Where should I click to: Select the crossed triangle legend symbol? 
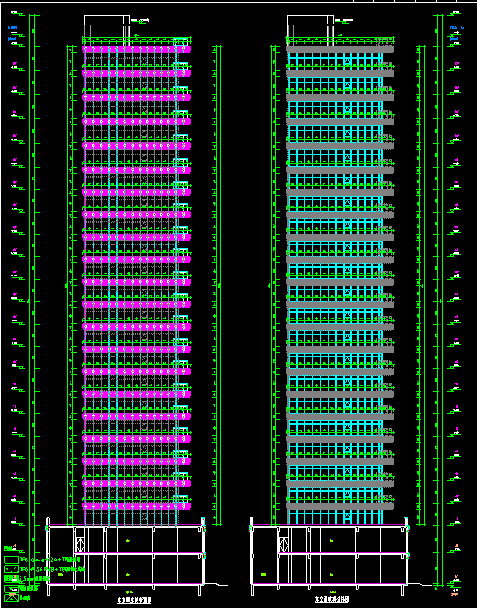11,598
